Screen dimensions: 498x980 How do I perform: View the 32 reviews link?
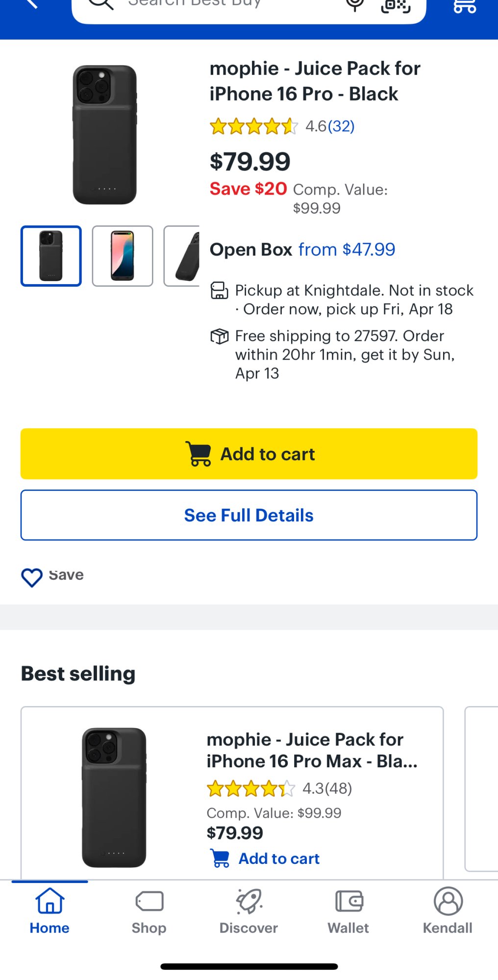coord(341,126)
